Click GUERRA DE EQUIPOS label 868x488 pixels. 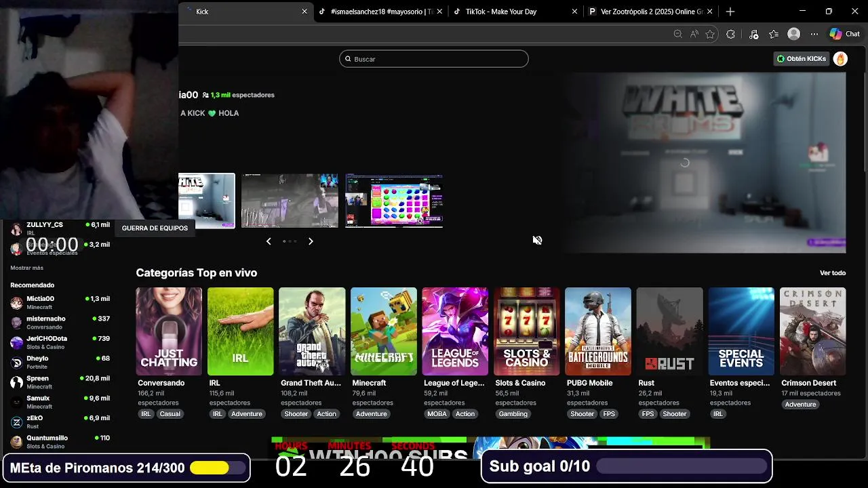(x=155, y=228)
